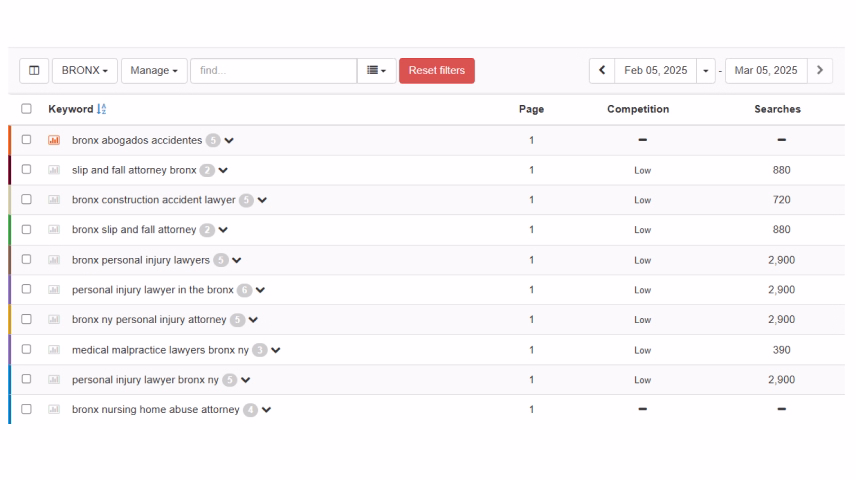The image size is (856, 480).
Task: Pick end date Mar 05, 2025
Action: tap(766, 70)
